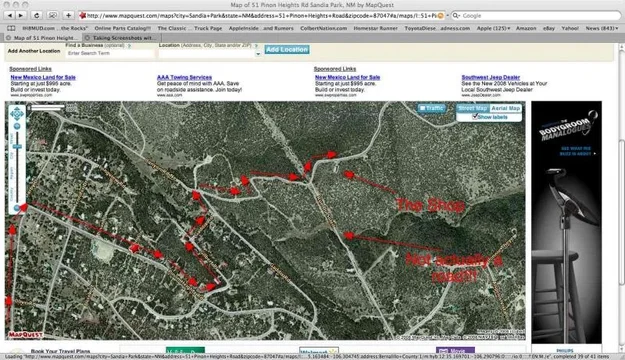This screenshot has height=360, width=625.
Task: Select the Country zoom level label
Action: (12, 194)
